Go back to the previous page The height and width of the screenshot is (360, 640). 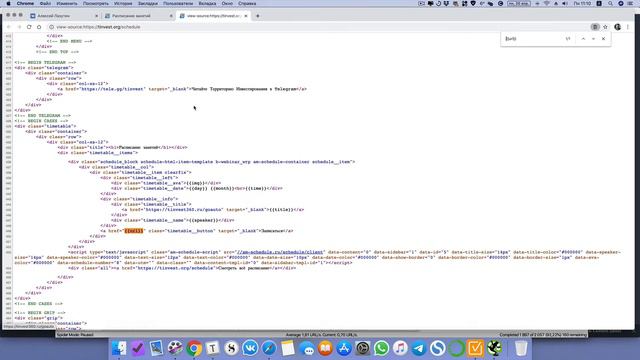point(9,27)
